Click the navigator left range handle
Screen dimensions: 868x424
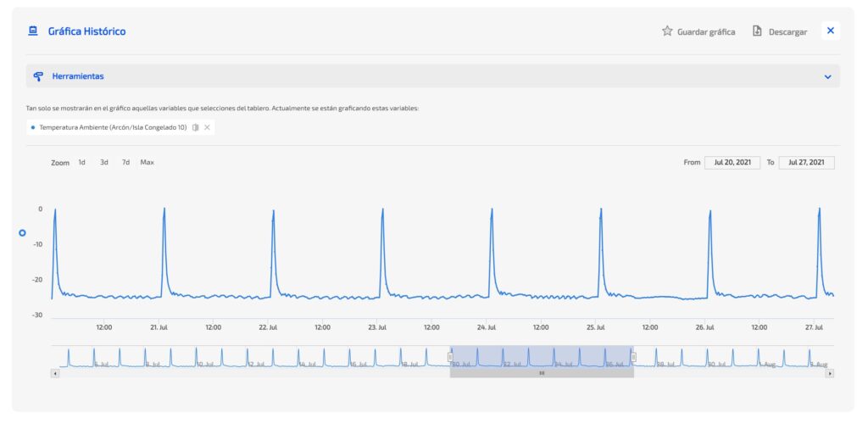coord(450,357)
